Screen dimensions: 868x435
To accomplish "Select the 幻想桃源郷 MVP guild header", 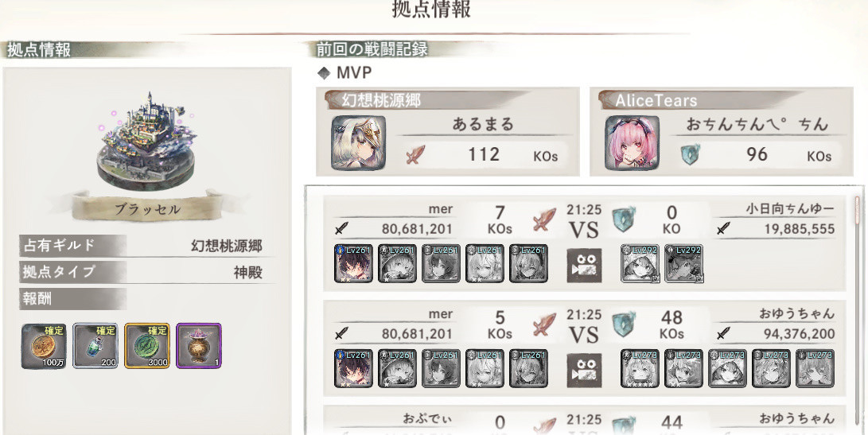I will (380, 100).
